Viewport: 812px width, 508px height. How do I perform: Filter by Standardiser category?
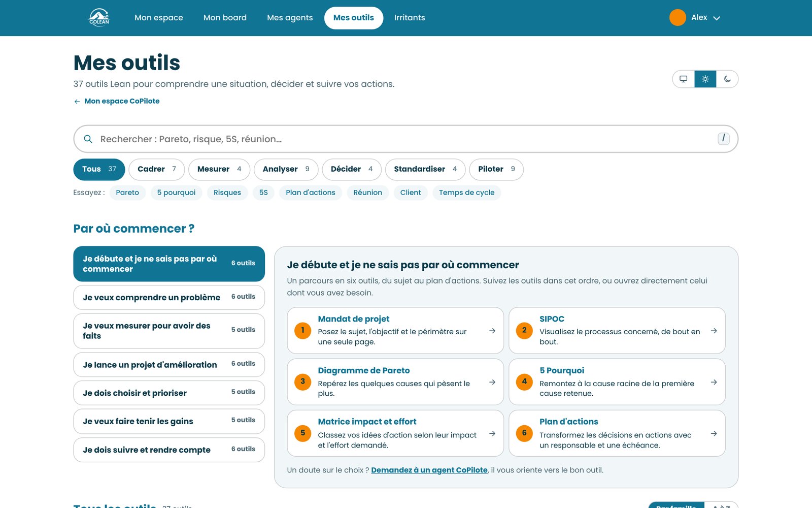[425, 169]
